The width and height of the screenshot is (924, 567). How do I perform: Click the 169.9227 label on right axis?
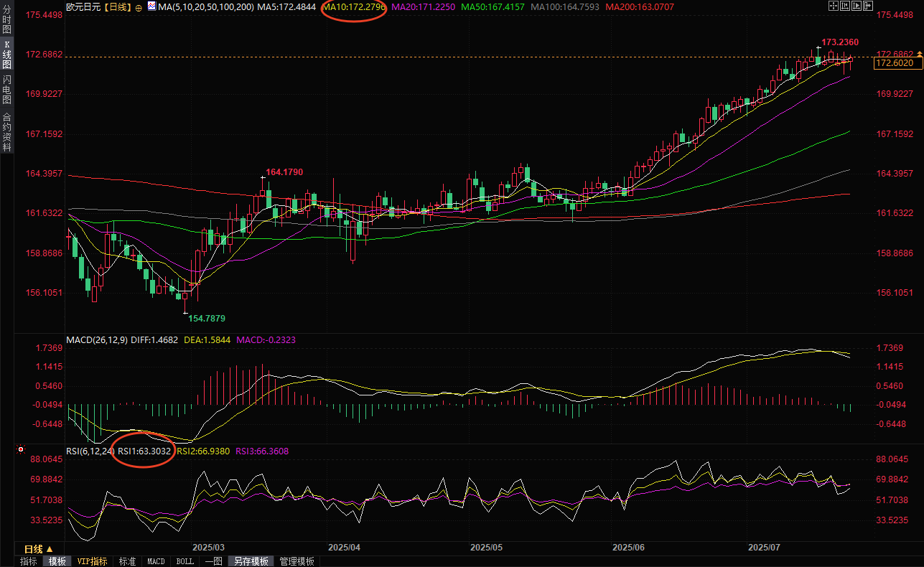[896, 94]
